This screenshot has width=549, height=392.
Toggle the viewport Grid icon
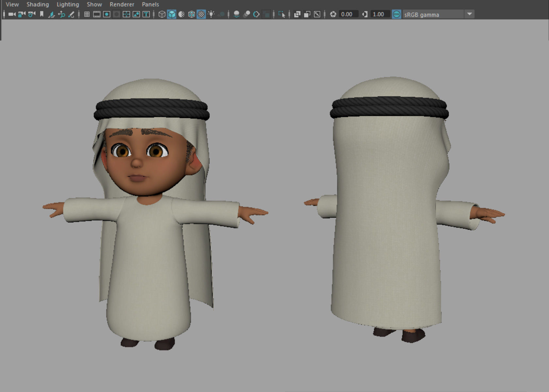pos(87,14)
